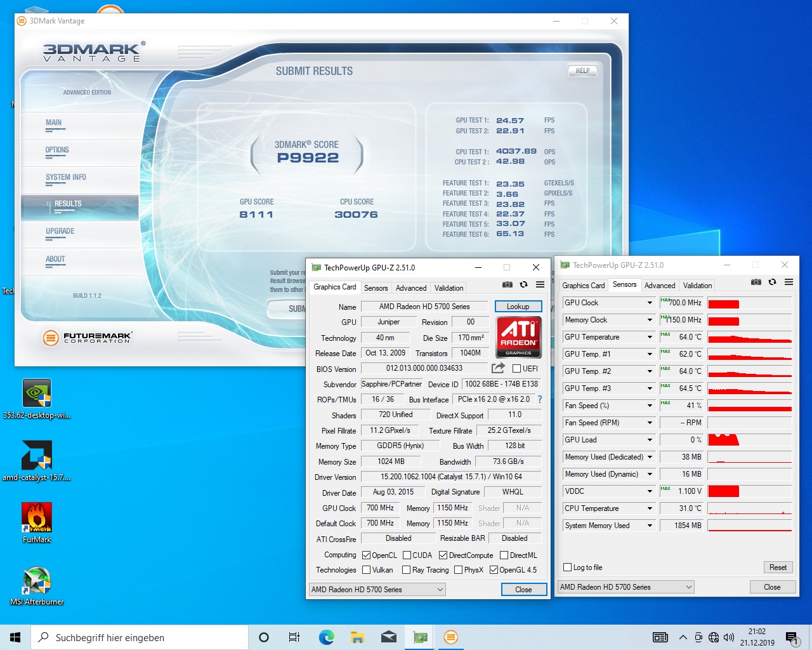Click the refresh icon in Sensors GPU-Z window
Screen dimensions: 812x650
pyautogui.click(x=772, y=282)
